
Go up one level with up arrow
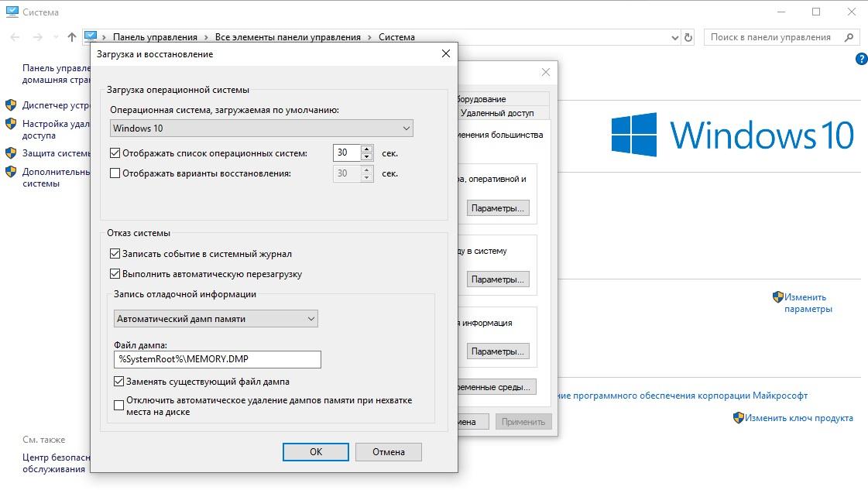click(x=72, y=37)
